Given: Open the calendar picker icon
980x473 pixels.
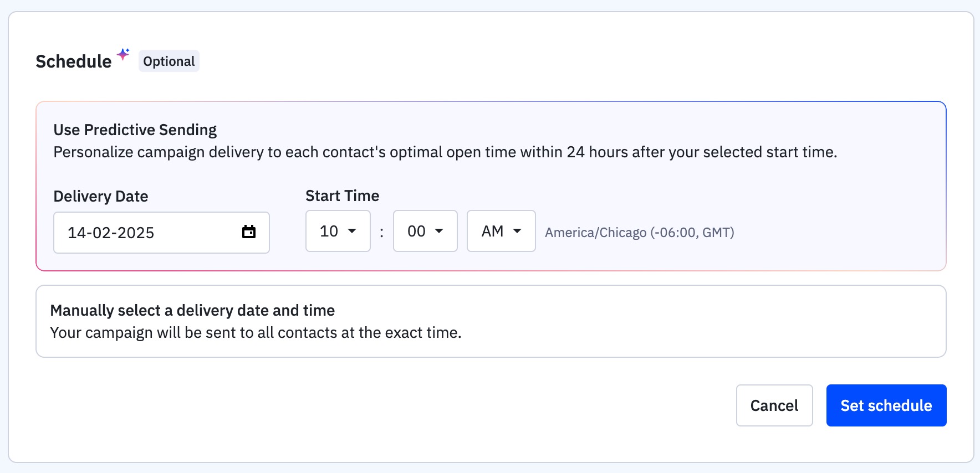Looking at the screenshot, I should pos(249,232).
